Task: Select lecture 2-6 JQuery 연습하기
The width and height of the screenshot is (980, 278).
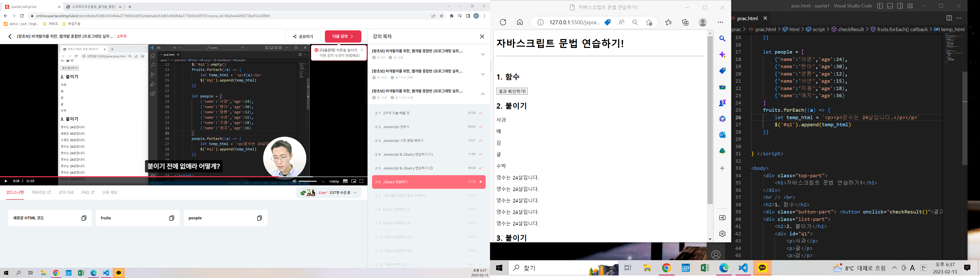Action: click(429, 182)
